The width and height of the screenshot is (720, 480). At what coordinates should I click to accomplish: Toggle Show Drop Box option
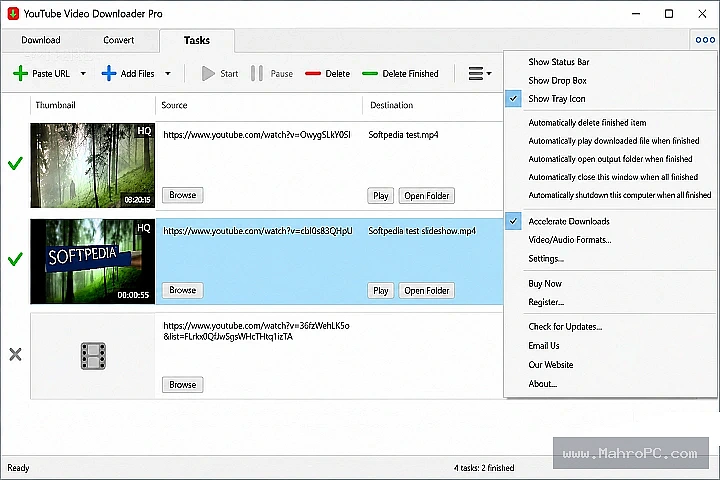pos(557,80)
